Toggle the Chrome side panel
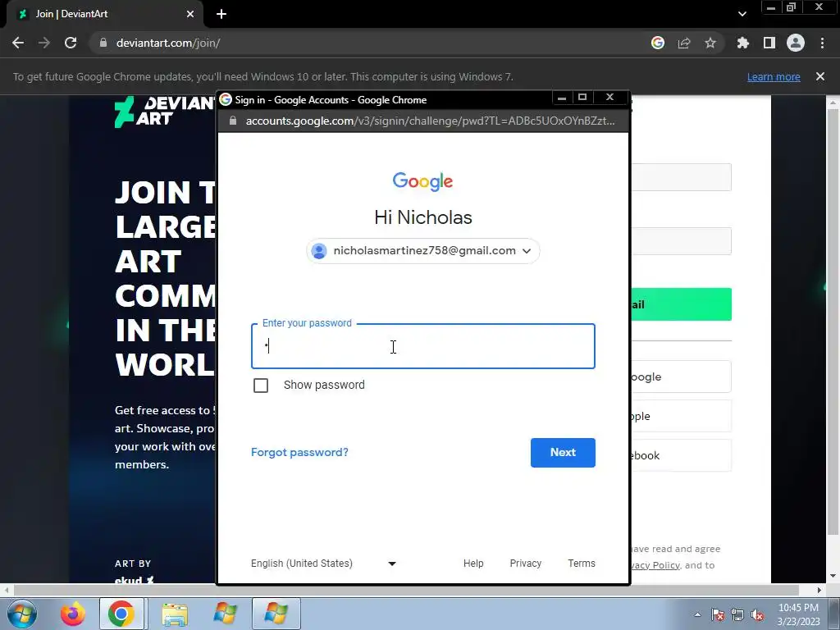Viewport: 840px width, 630px height. point(769,43)
